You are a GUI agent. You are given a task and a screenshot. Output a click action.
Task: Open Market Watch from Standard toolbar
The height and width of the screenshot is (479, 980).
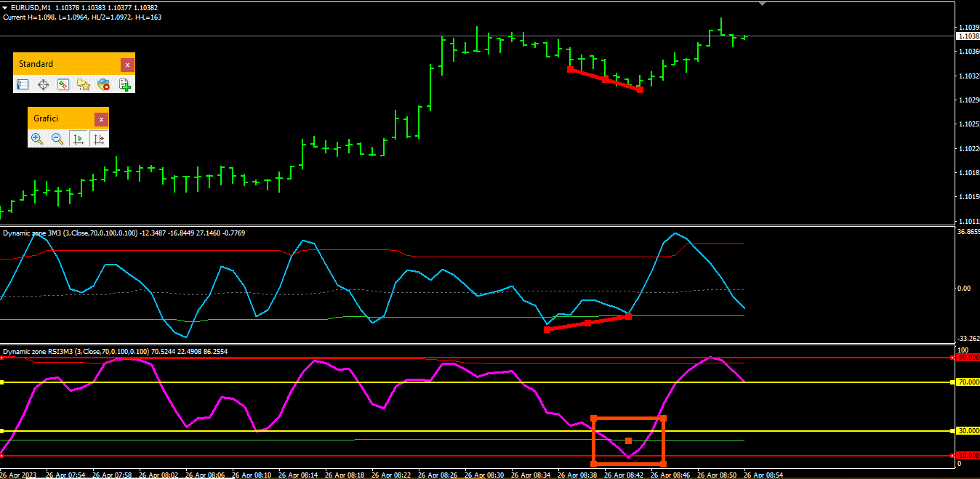click(x=23, y=84)
